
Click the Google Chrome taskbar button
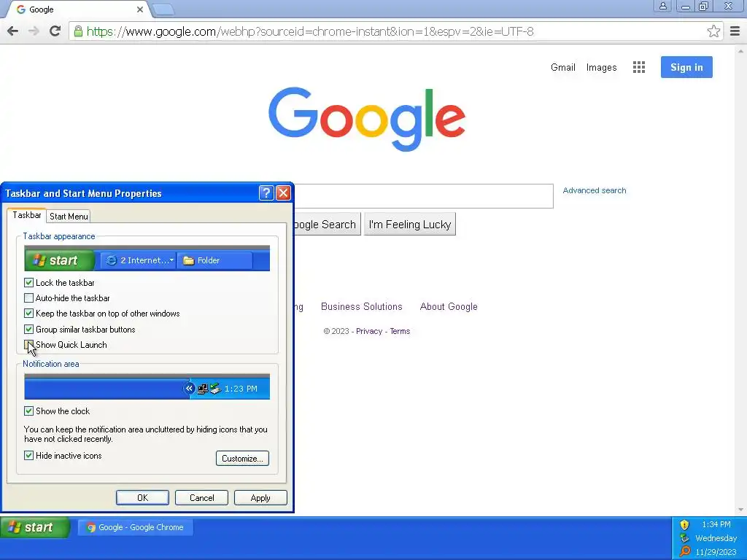[135, 527]
